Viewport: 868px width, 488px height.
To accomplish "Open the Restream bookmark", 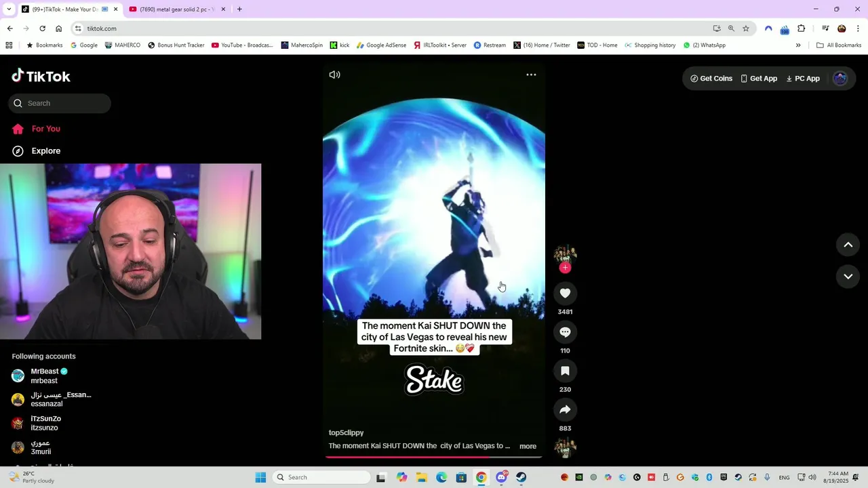I will coord(490,45).
